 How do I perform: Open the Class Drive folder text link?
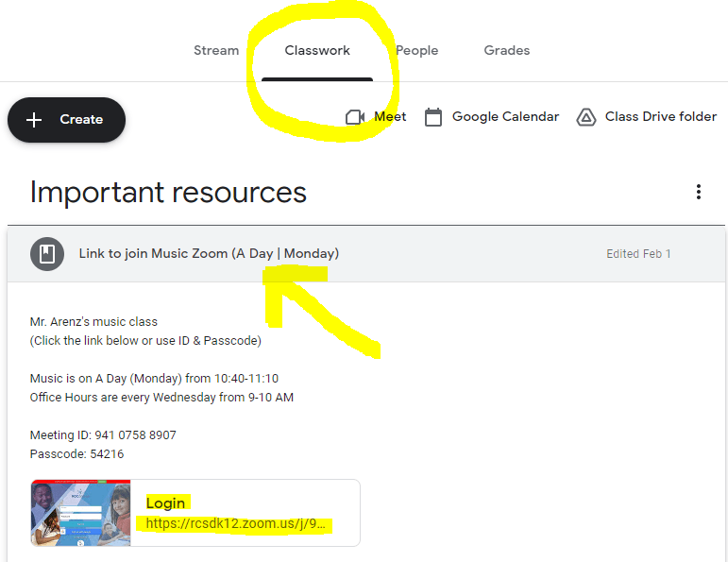pos(661,116)
